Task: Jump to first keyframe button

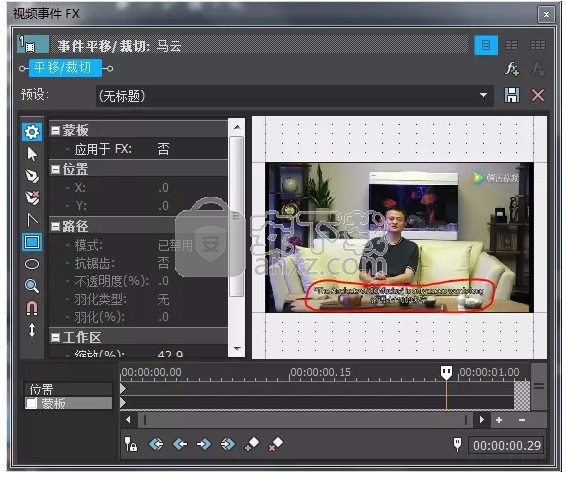Action: click(x=156, y=444)
